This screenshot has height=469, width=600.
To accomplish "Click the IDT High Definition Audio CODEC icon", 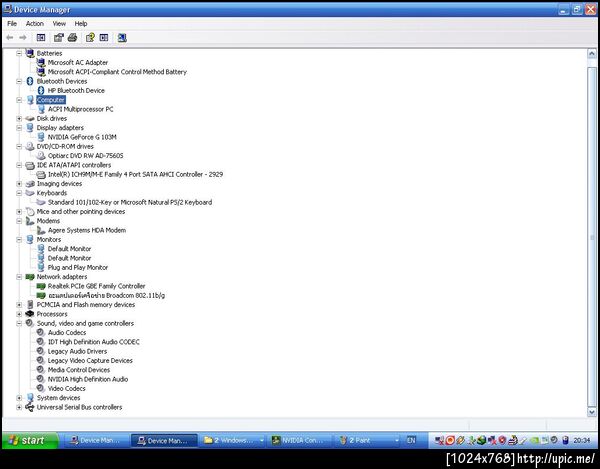I will (41, 342).
